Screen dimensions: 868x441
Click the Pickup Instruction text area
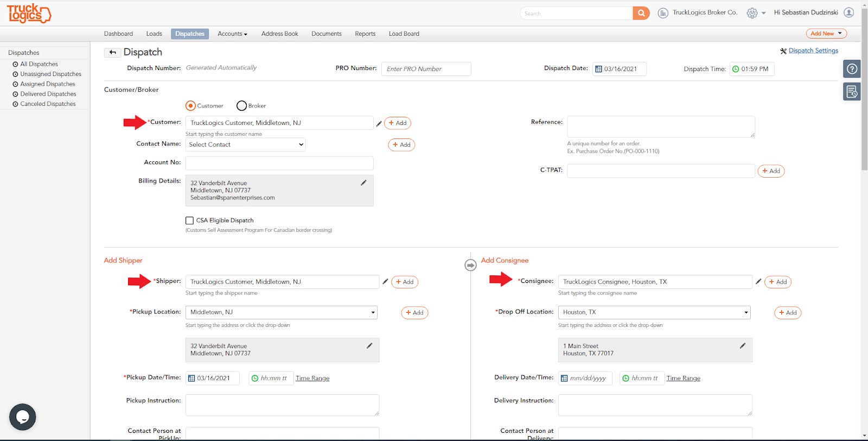(x=282, y=405)
